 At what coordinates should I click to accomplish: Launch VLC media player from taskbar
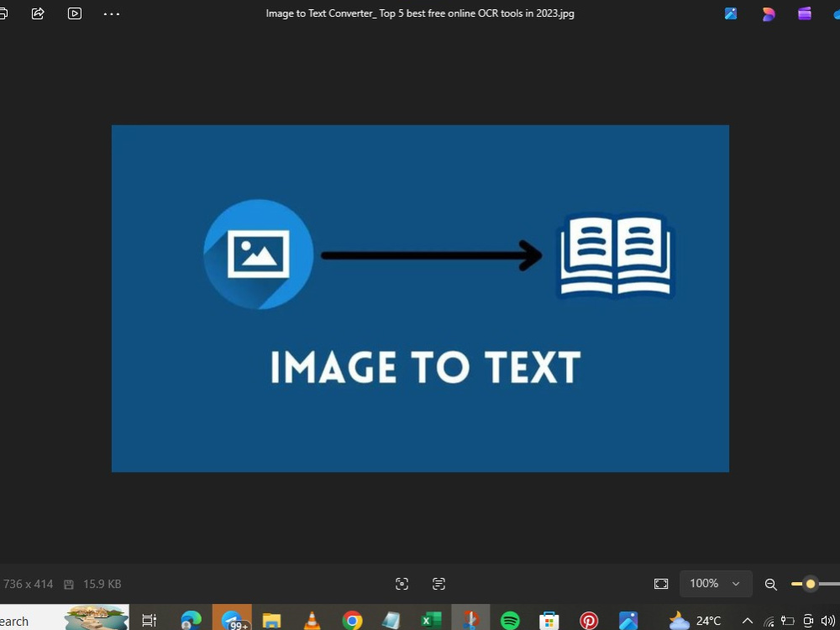[x=312, y=621]
